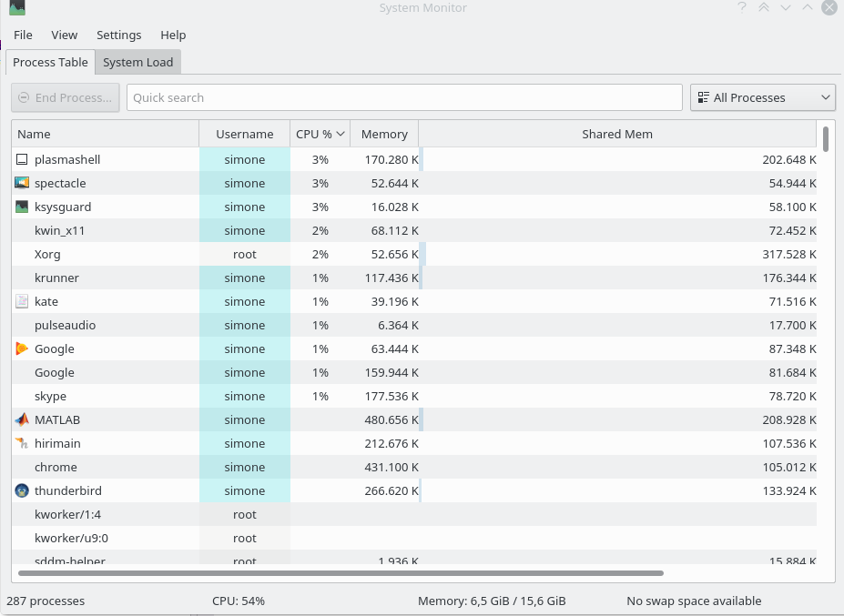Click the 287 processes status text
The height and width of the screenshot is (616, 844).
pos(46,601)
